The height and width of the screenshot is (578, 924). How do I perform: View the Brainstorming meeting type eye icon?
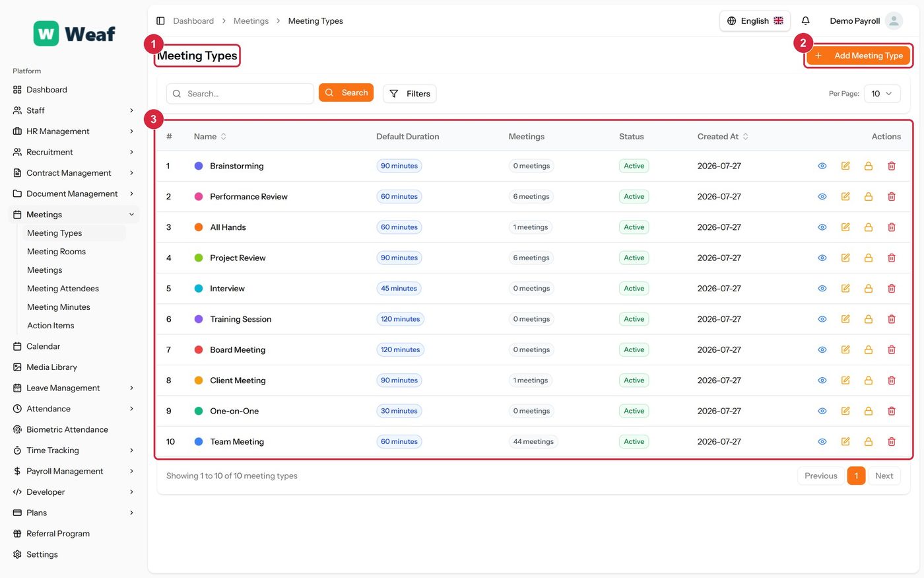[822, 166]
